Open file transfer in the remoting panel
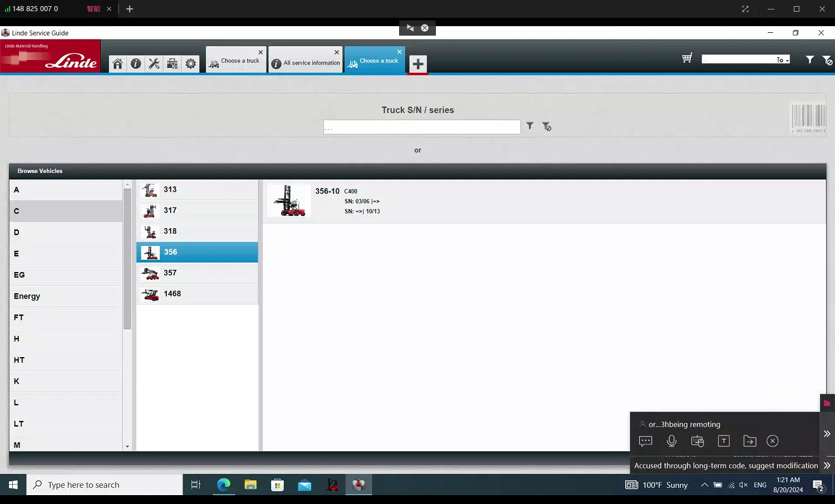 tap(750, 441)
